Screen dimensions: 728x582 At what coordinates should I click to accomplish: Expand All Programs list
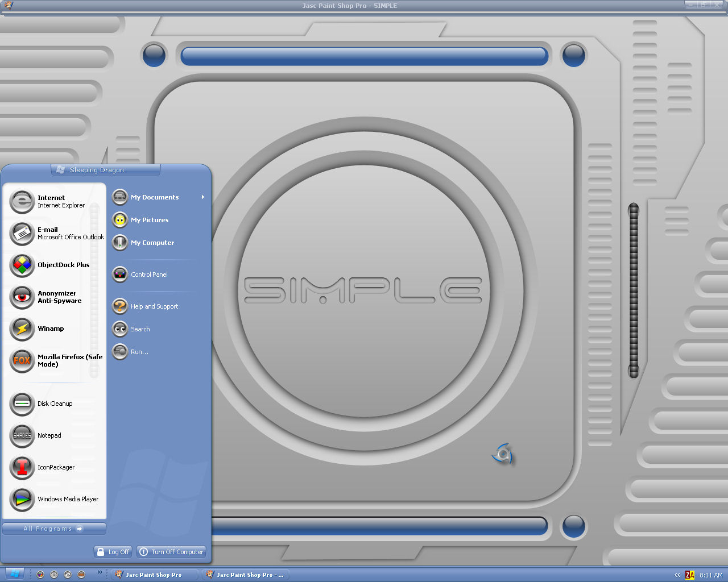coord(54,529)
